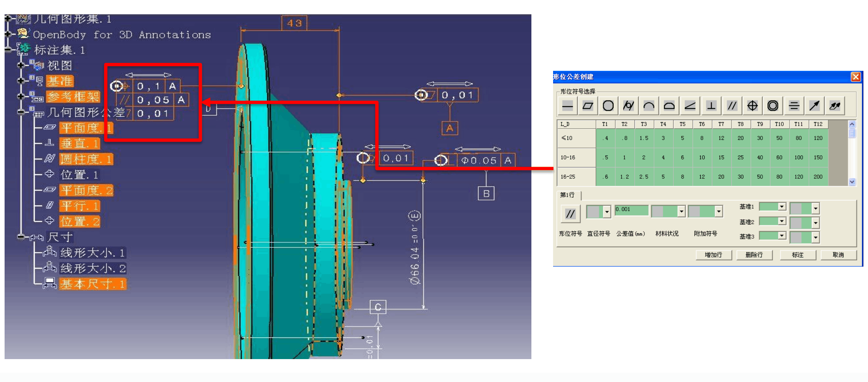Click the position icon beside 位置.1

click(x=50, y=174)
